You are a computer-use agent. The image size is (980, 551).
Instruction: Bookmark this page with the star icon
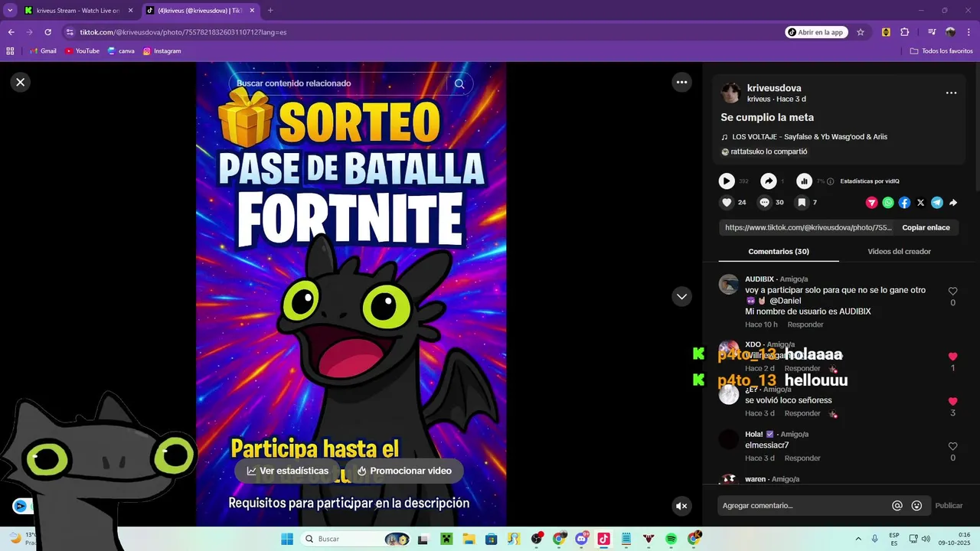coord(861,32)
